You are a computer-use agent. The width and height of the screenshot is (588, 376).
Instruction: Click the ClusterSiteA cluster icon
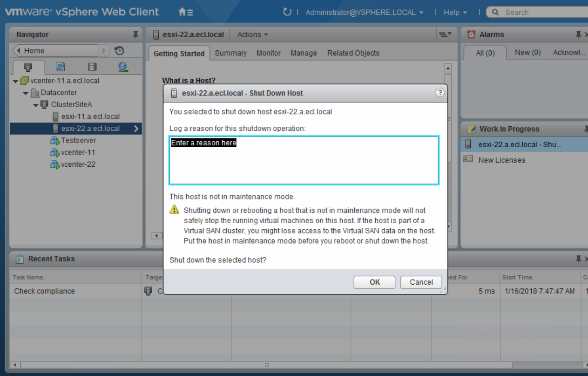coord(45,104)
